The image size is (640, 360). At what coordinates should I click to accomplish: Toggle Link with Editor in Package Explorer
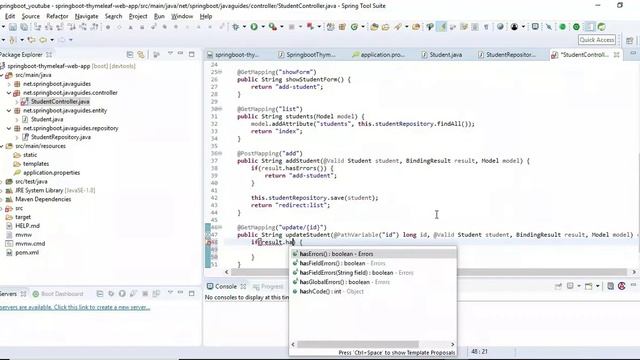(141, 54)
